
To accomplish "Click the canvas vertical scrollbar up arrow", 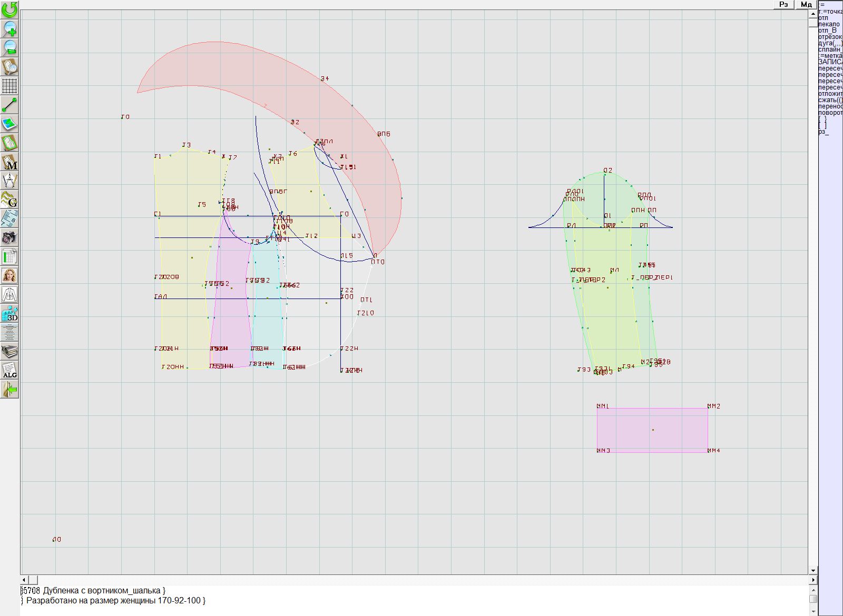I will [x=813, y=13].
